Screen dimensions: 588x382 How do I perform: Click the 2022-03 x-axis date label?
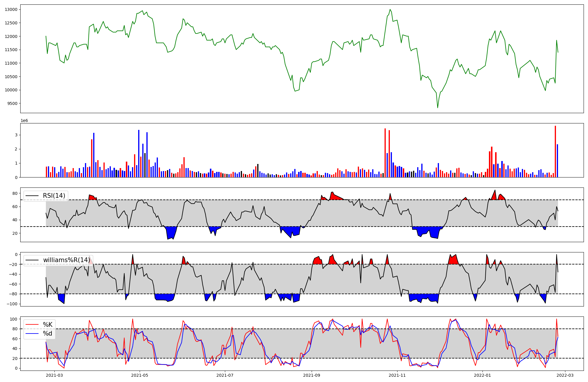coord(565,375)
